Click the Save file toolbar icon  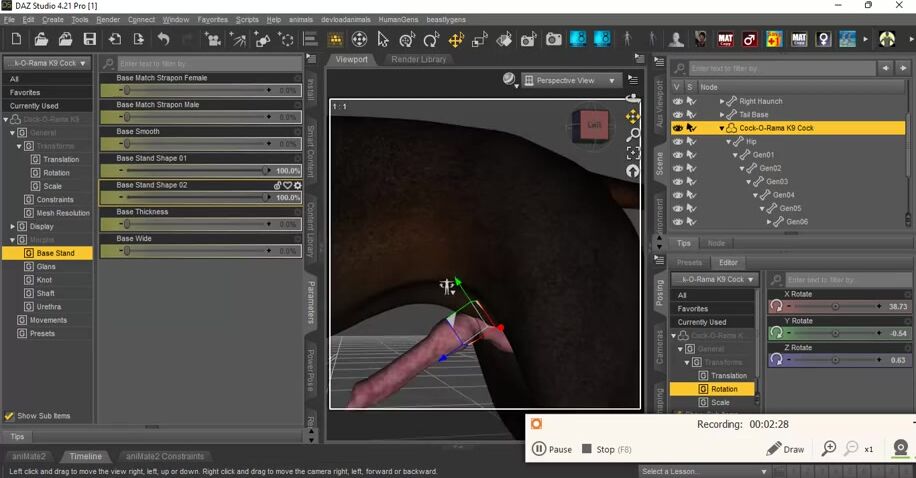(x=90, y=40)
